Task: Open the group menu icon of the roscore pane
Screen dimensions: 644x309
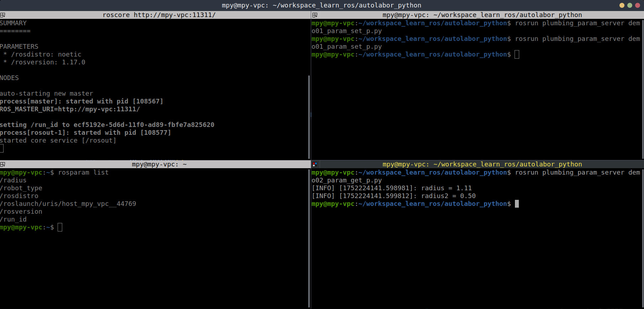Action: [x=3, y=15]
